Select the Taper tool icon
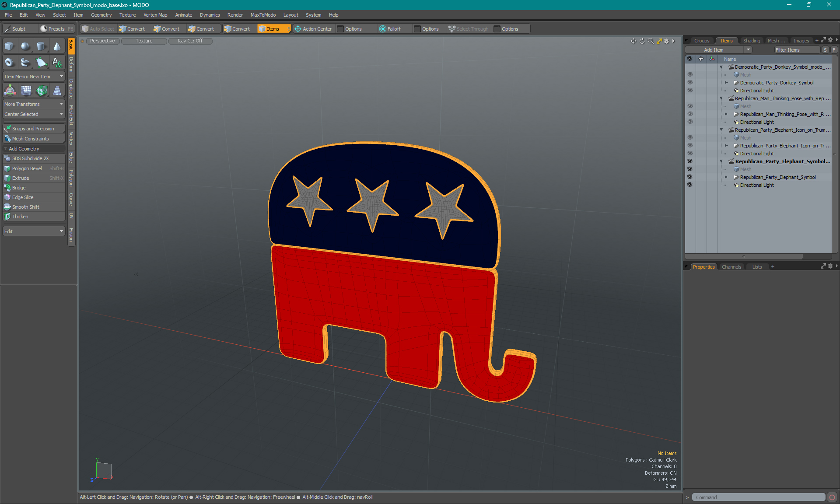This screenshot has width=840, height=504. click(x=57, y=91)
